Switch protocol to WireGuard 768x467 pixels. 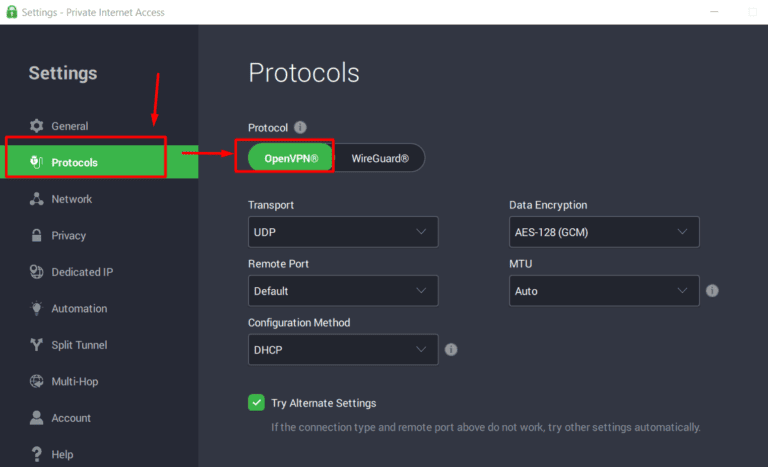(380, 158)
